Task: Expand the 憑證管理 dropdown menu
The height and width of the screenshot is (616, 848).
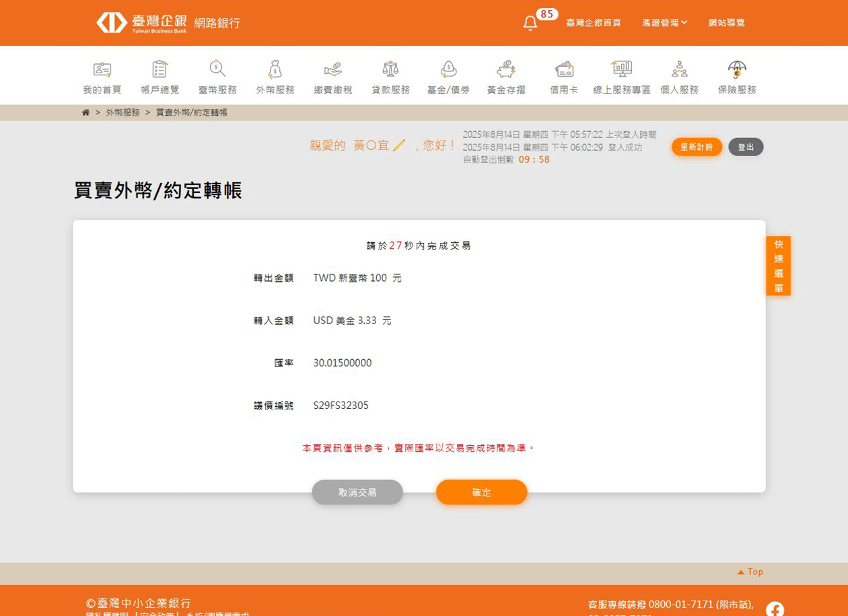Action: pyautogui.click(x=664, y=23)
